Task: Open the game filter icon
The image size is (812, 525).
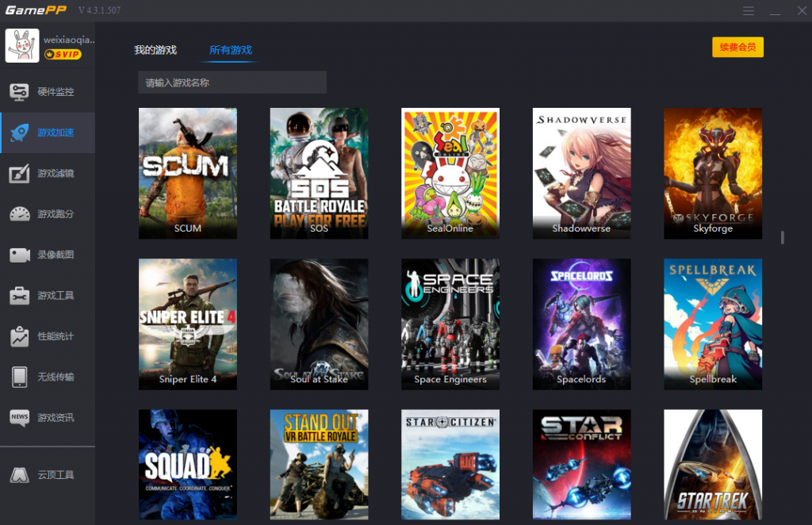Action: click(x=19, y=174)
